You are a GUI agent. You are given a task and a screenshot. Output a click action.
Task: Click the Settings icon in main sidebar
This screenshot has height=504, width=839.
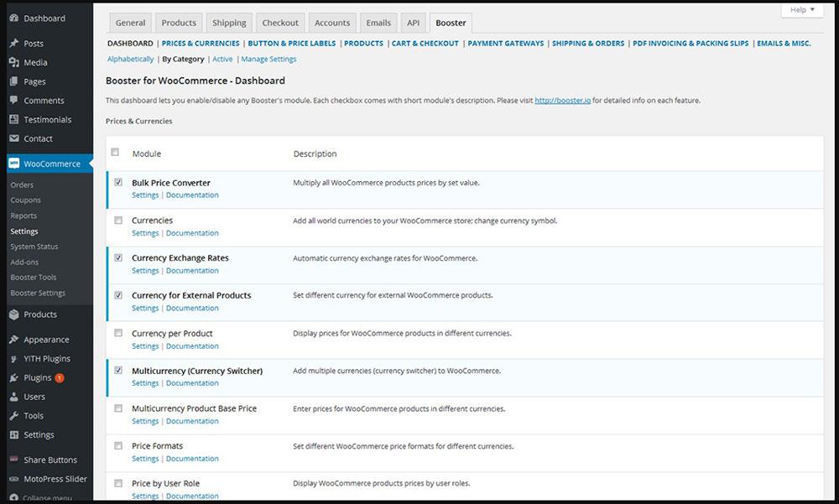tap(14, 435)
